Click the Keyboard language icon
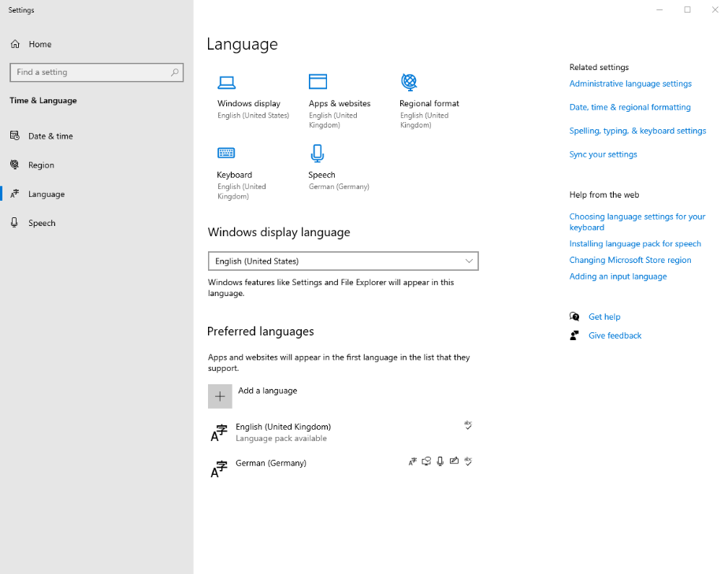728x574 pixels. pos(227,153)
